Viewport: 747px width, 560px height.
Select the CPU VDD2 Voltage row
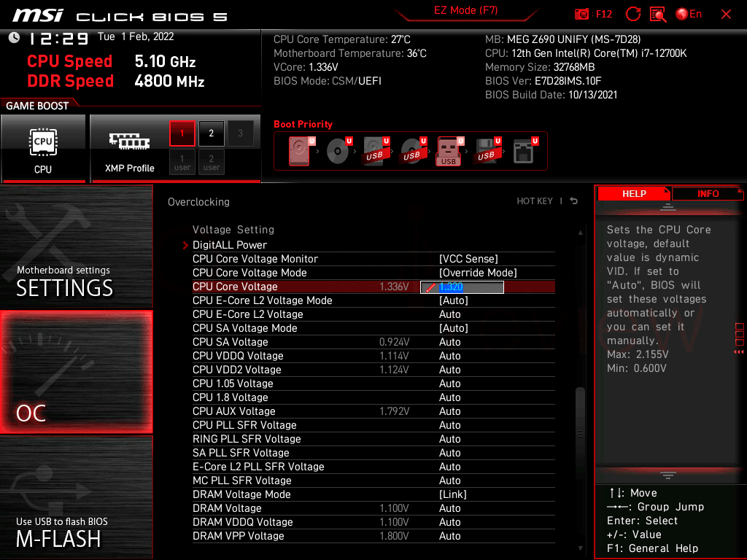click(373, 370)
